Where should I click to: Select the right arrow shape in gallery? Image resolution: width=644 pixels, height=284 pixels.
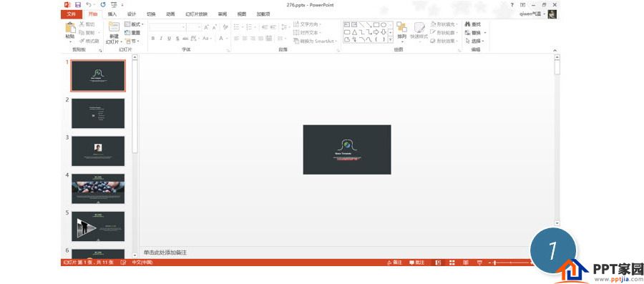(376, 32)
